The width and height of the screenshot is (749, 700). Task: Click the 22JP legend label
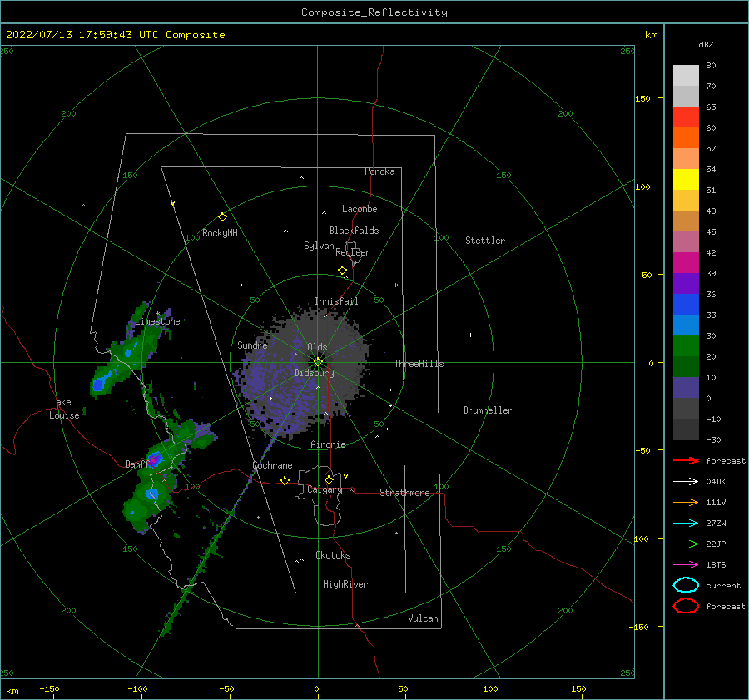[x=716, y=544]
